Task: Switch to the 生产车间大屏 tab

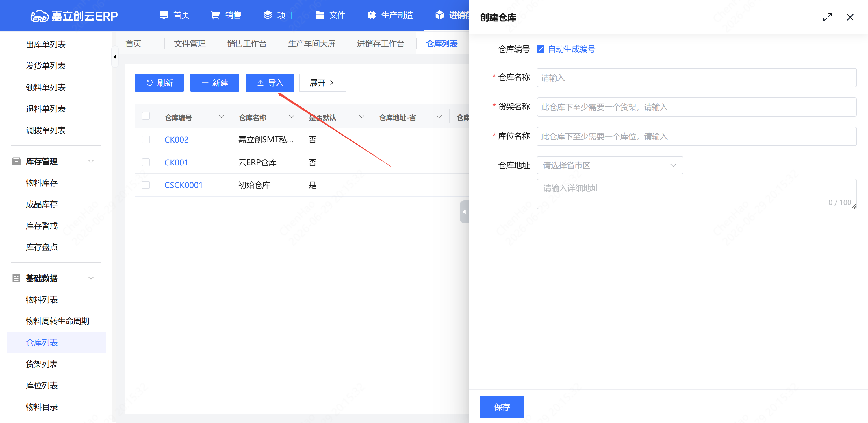Action: (x=312, y=44)
